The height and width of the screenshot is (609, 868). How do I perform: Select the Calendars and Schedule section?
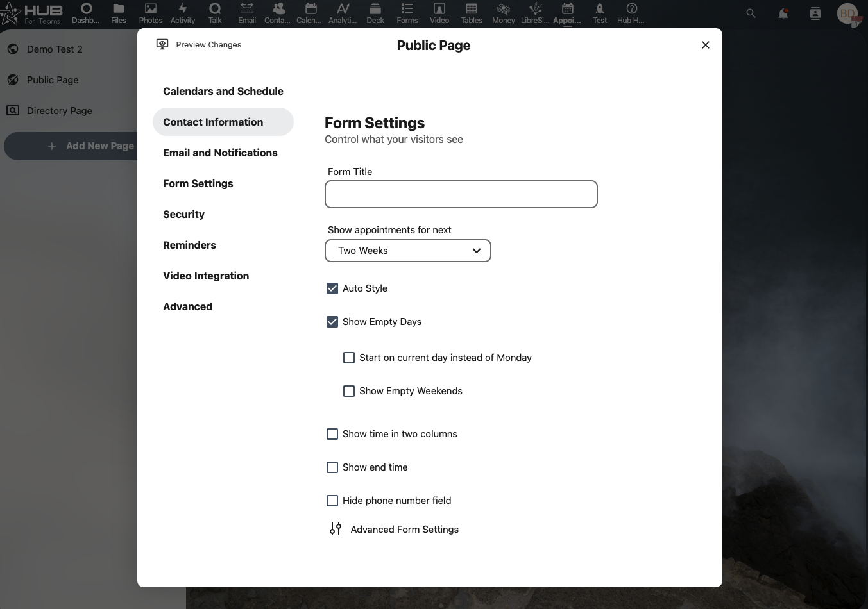(223, 91)
